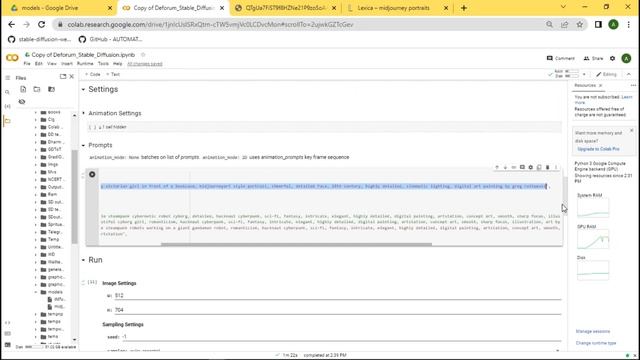Image resolution: width=640 pixels, height=360 pixels.
Task: Star the notebook title
Action: [x=143, y=55]
